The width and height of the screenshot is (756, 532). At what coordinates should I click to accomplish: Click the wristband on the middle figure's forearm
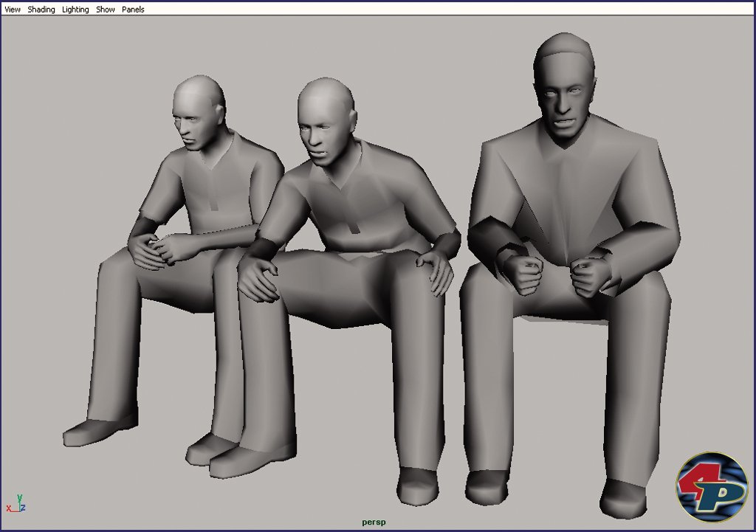264,249
